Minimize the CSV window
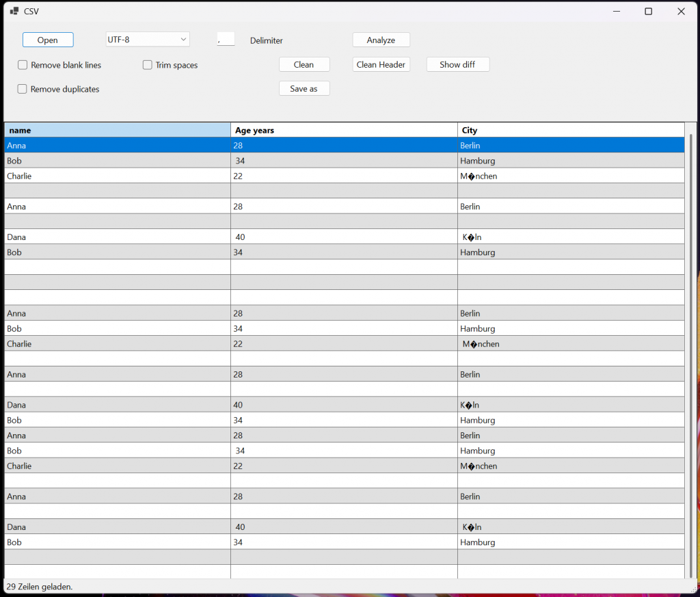Screen dimensions: 700x597 tap(616, 11)
